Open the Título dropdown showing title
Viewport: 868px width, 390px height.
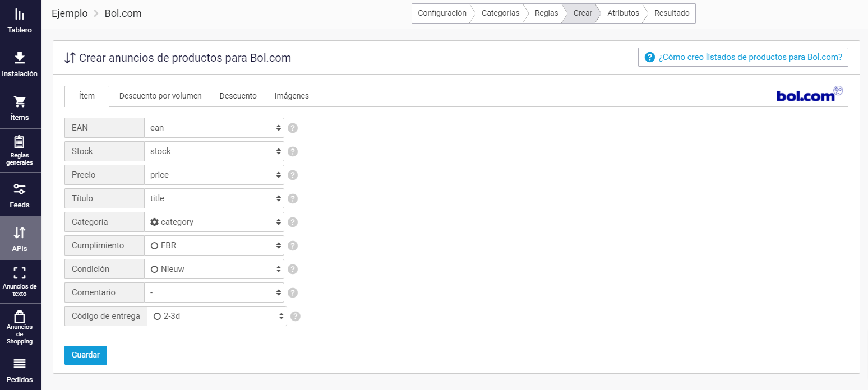tap(214, 198)
